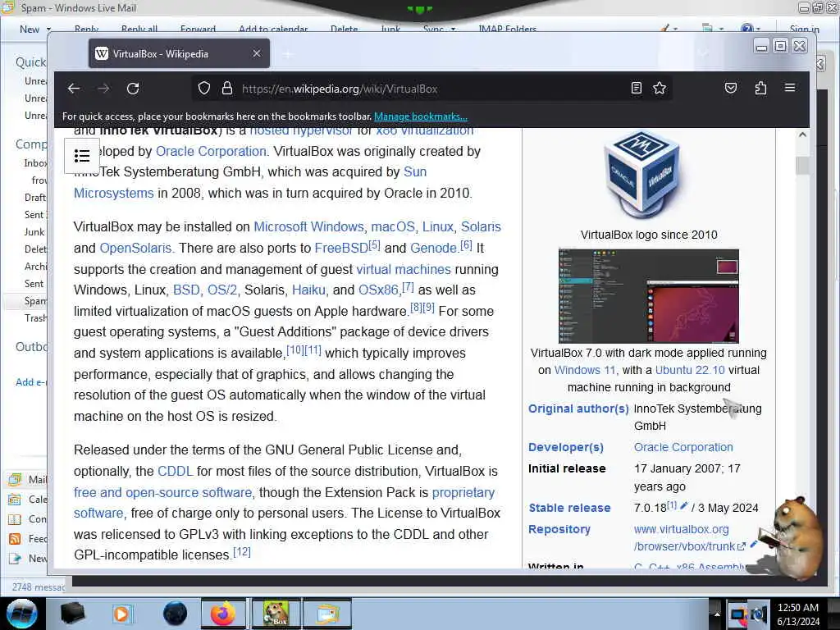Viewport: 840px width, 630px height.
Task: Switch to Mail view icon in Live Mail
Action: tap(15, 479)
